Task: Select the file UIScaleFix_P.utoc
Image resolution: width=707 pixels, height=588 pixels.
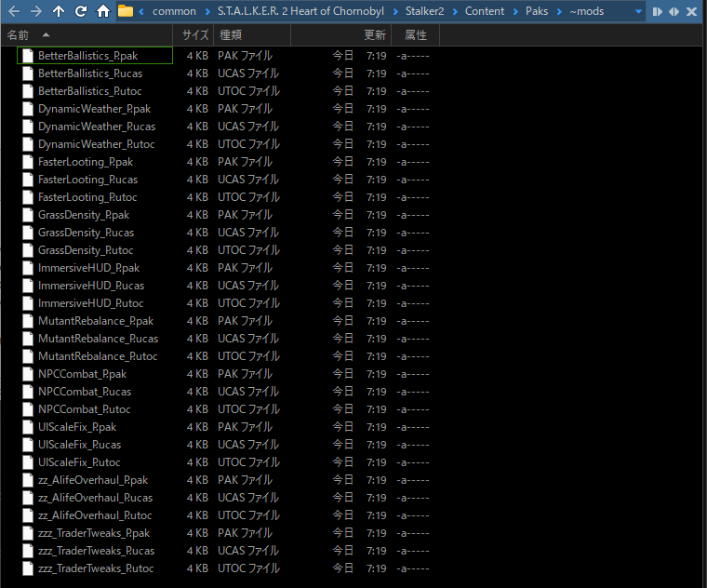Action: [x=79, y=462]
